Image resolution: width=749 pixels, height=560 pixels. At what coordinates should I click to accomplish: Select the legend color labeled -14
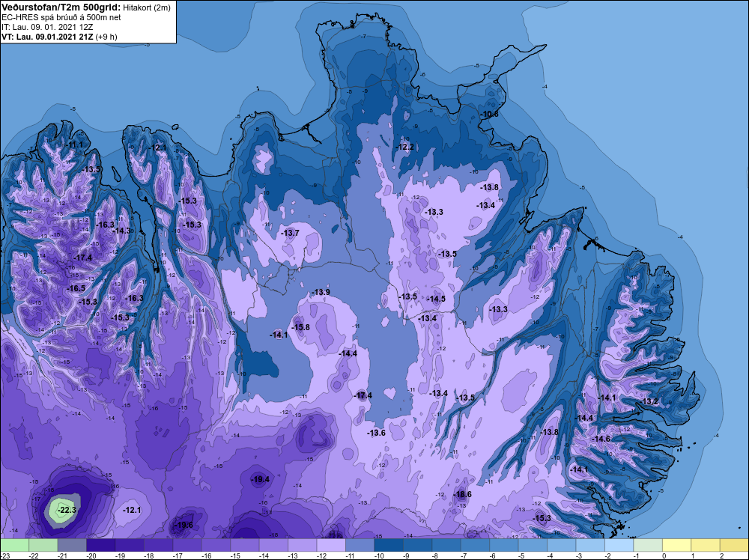[x=273, y=546]
